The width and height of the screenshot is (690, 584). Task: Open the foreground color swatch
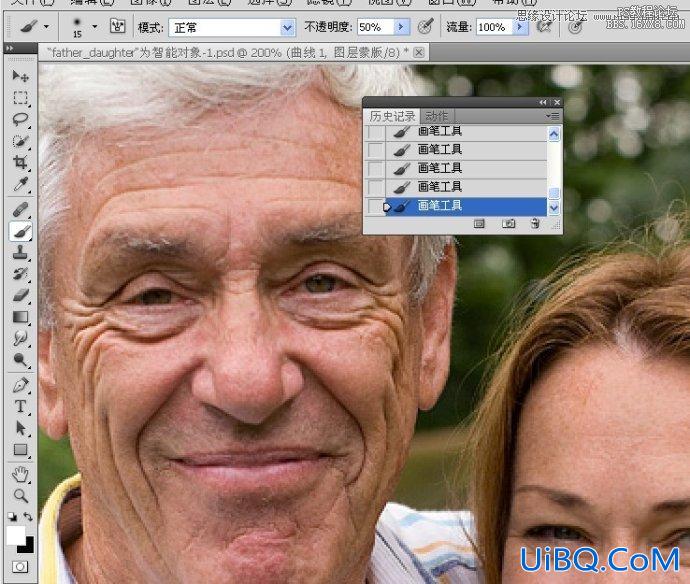coord(16,536)
